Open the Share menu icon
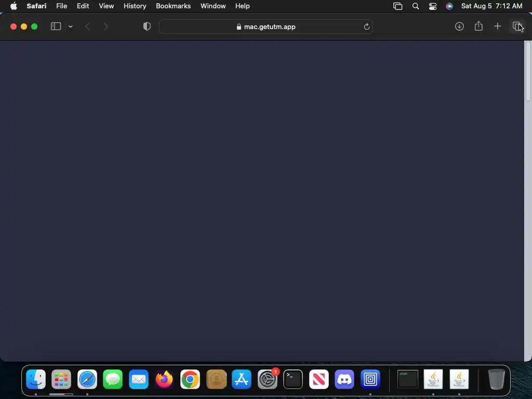 point(478,26)
